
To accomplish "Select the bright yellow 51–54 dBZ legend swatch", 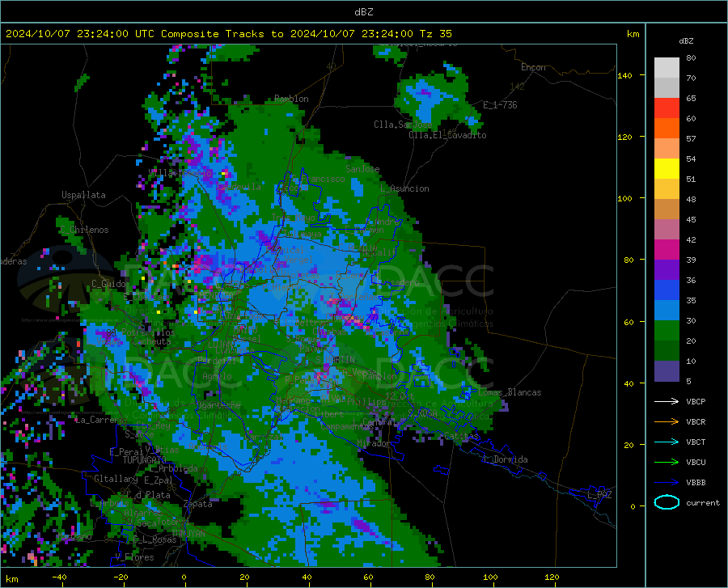I will tap(667, 169).
